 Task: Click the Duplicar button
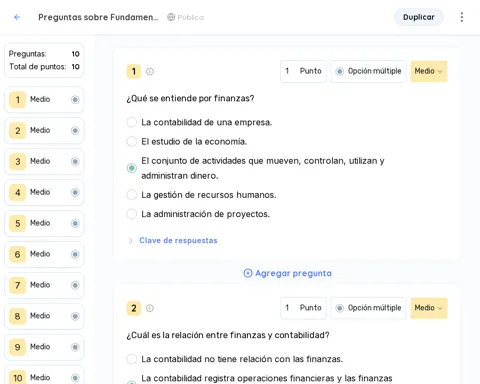coord(419,17)
